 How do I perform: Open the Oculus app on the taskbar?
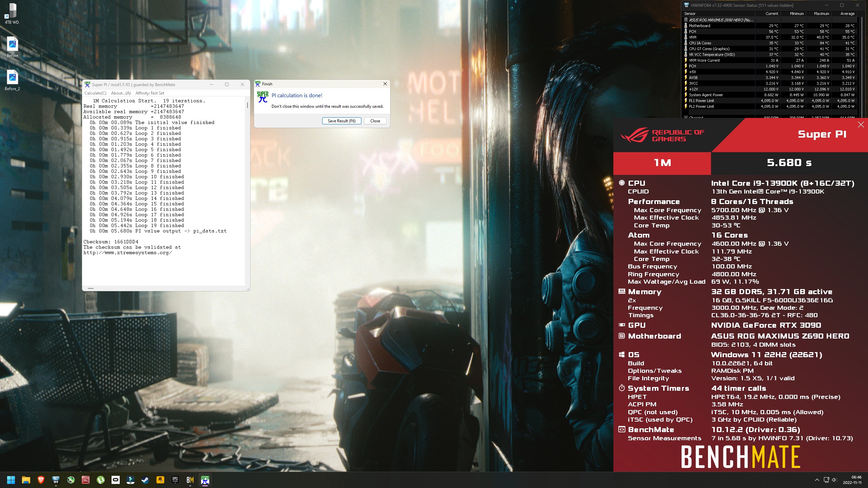click(116, 480)
